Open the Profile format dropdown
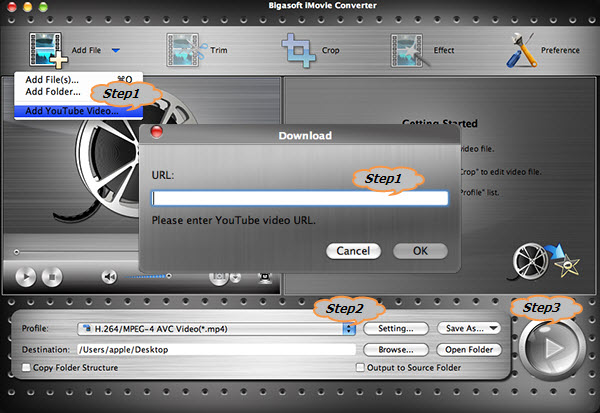 [349, 329]
